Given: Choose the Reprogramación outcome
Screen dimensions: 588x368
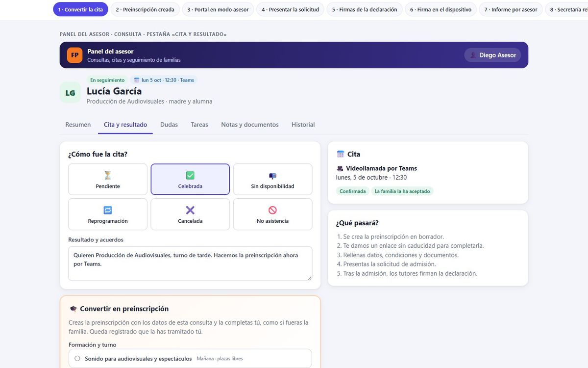Looking at the screenshot, I should click(108, 214).
